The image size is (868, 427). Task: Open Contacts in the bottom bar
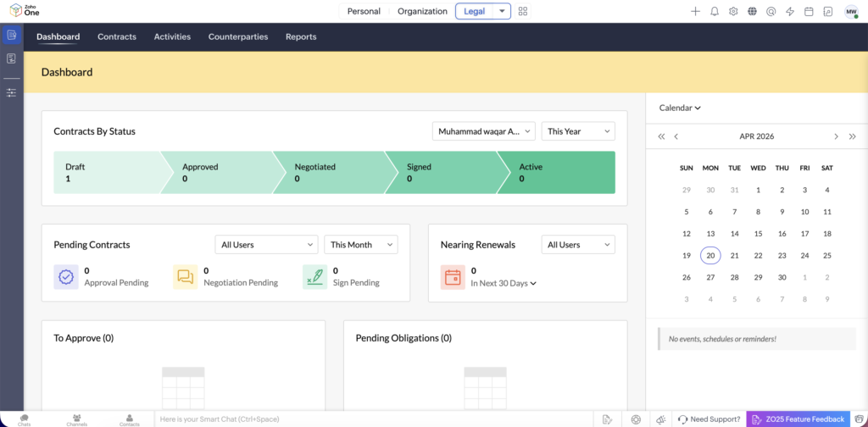click(129, 419)
